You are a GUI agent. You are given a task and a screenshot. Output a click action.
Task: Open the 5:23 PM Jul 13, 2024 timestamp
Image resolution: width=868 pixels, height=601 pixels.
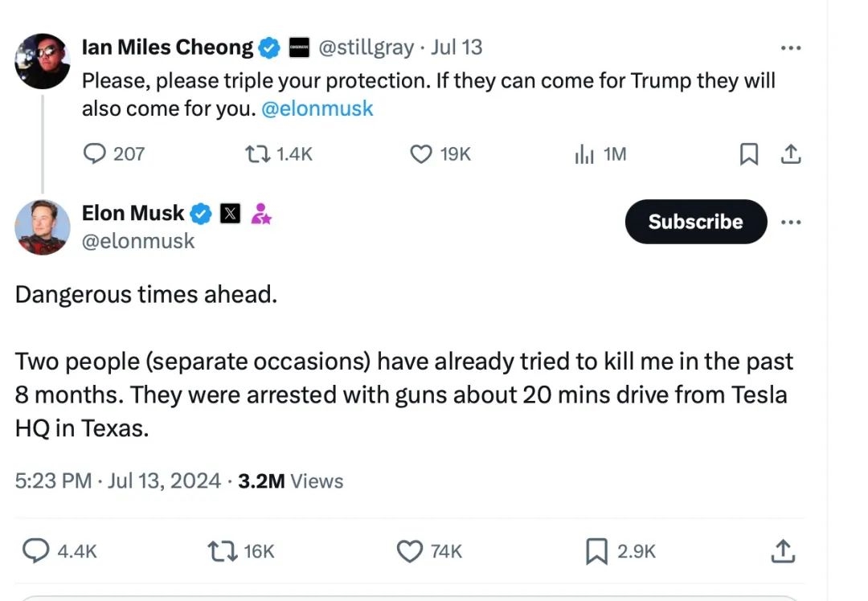[117, 481]
